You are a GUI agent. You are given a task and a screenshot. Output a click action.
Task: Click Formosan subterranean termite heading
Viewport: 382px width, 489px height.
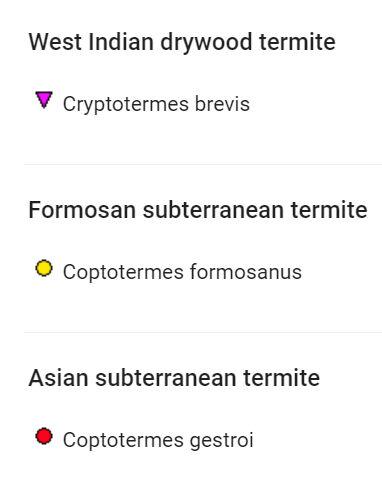pos(198,210)
